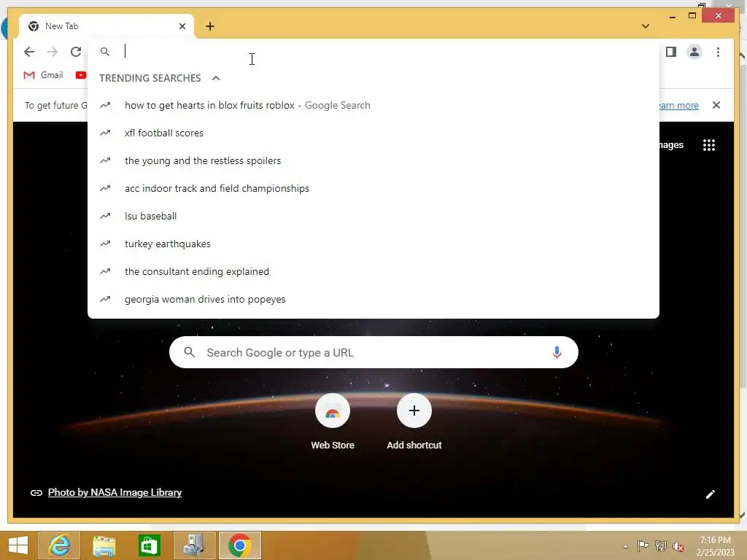
Task: Click the Images link
Action: click(671, 145)
